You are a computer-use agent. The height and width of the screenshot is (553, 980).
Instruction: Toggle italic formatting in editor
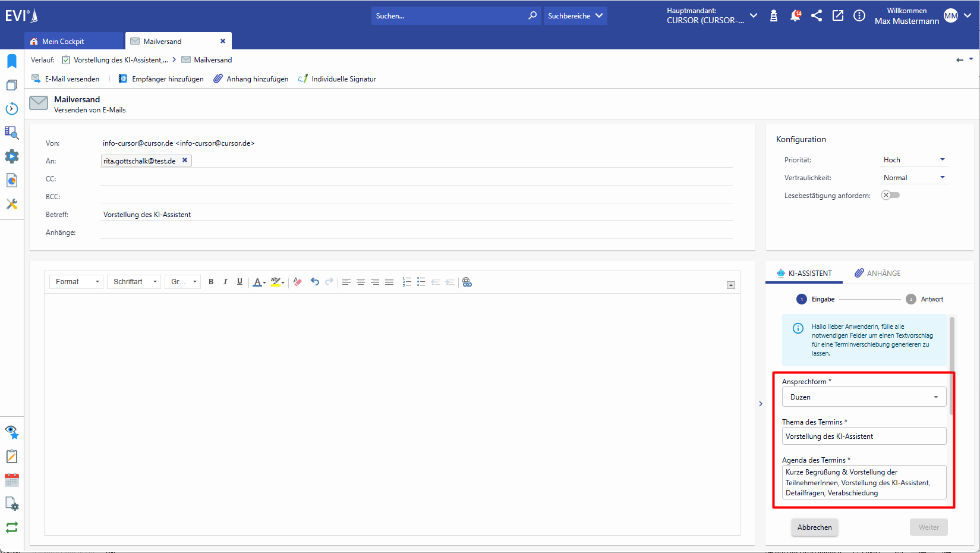coord(225,282)
